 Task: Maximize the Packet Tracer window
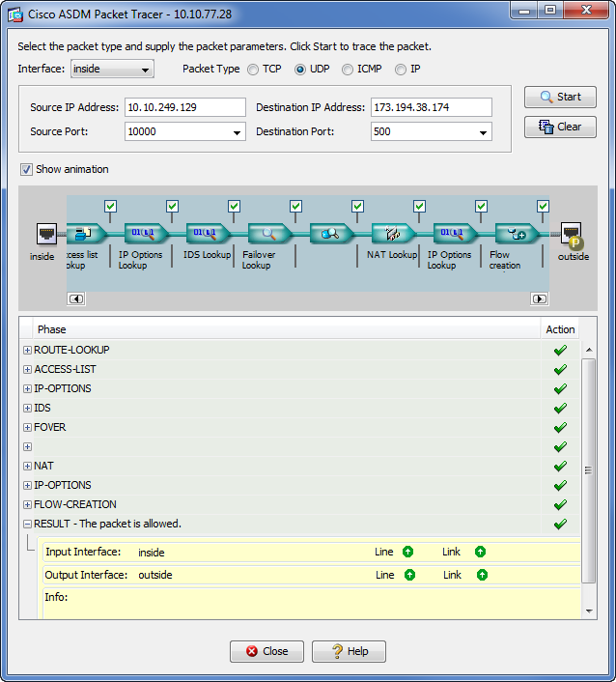pyautogui.click(x=550, y=11)
